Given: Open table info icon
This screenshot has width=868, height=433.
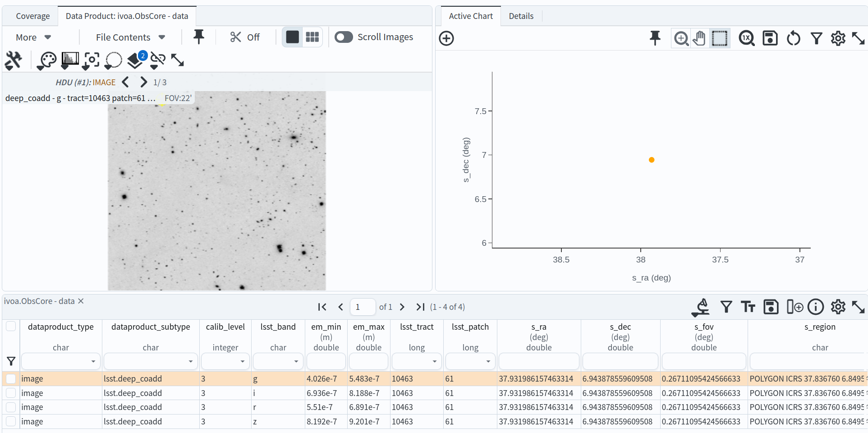Looking at the screenshot, I should pos(815,307).
